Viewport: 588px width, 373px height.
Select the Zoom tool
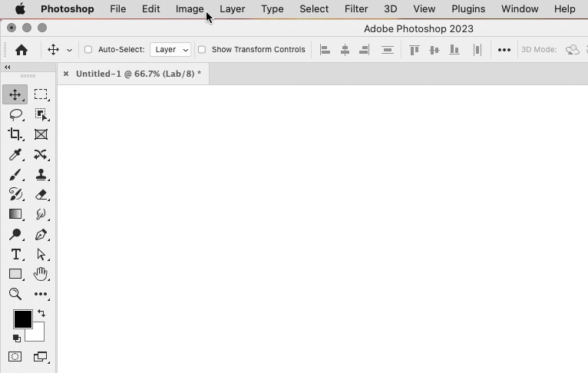coord(15,294)
